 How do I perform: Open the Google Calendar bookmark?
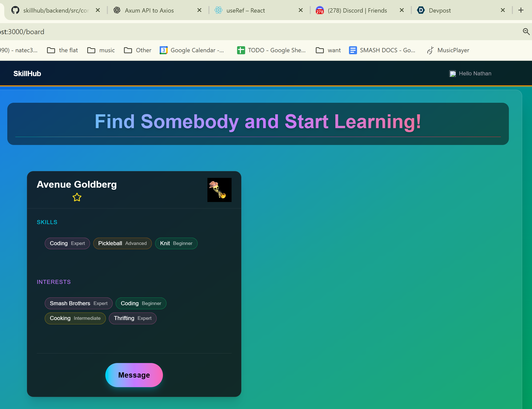[x=192, y=50]
